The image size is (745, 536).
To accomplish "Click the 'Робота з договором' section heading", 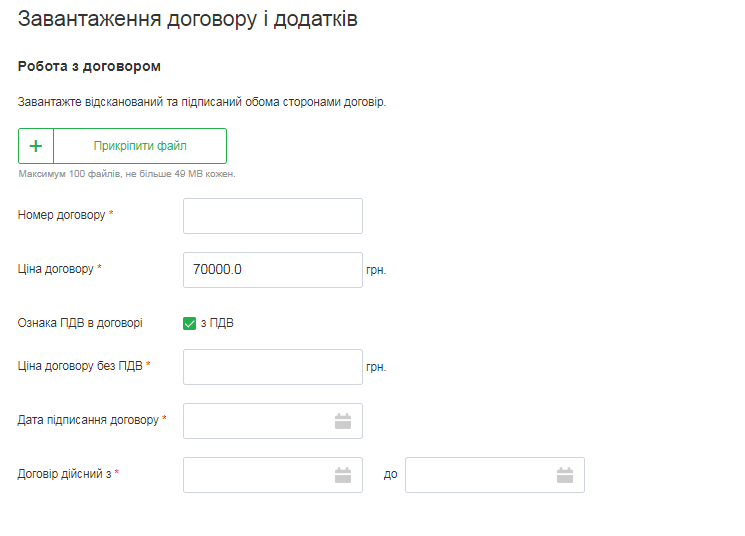I will pyautogui.click(x=90, y=66).
